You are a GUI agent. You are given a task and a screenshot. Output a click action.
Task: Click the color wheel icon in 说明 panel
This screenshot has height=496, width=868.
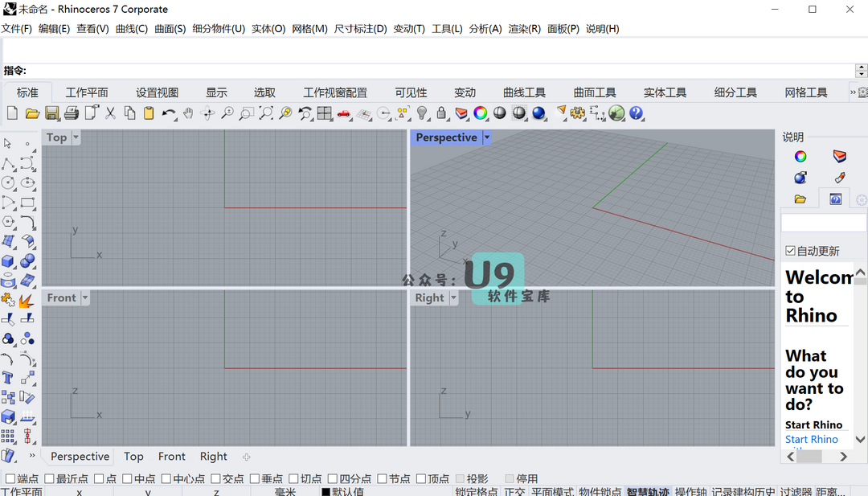pos(800,157)
